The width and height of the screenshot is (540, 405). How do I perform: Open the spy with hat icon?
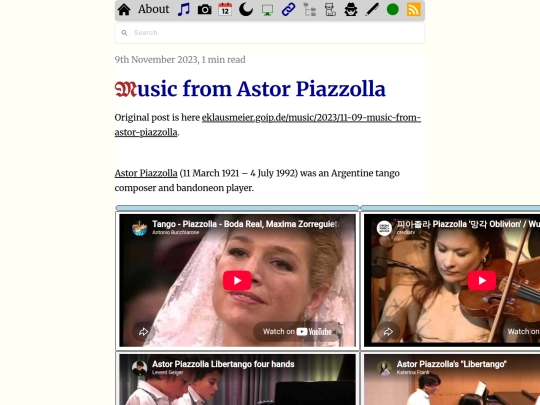pyautogui.click(x=351, y=10)
